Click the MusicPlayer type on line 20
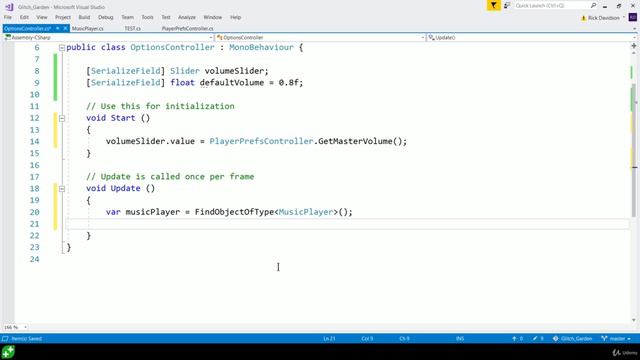Image resolution: width=640 pixels, height=360 pixels. [x=306, y=212]
